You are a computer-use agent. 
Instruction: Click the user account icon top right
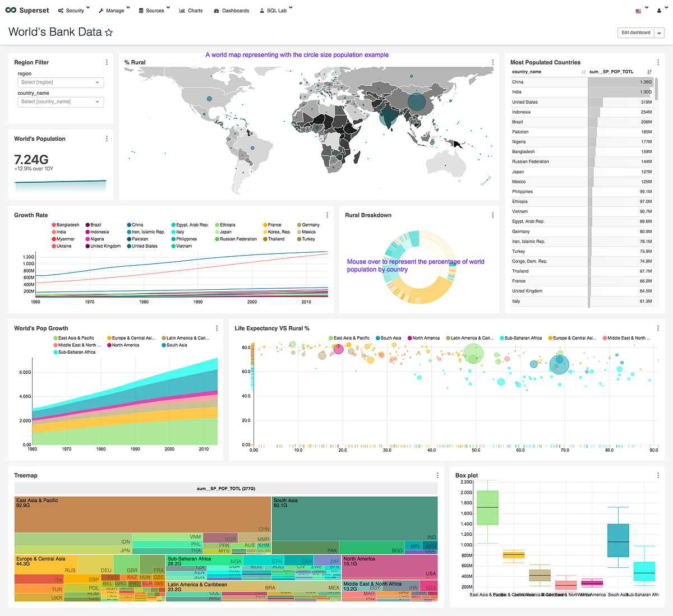660,10
